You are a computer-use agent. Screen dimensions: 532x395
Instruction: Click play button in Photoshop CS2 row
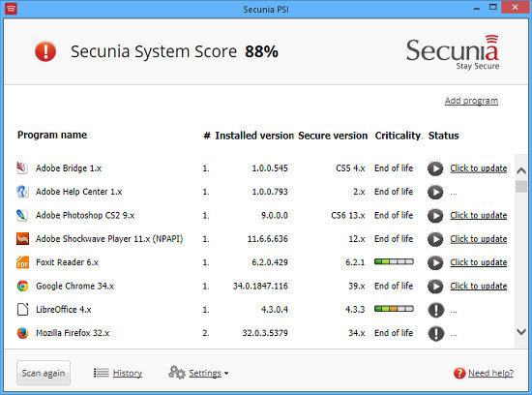click(x=435, y=215)
